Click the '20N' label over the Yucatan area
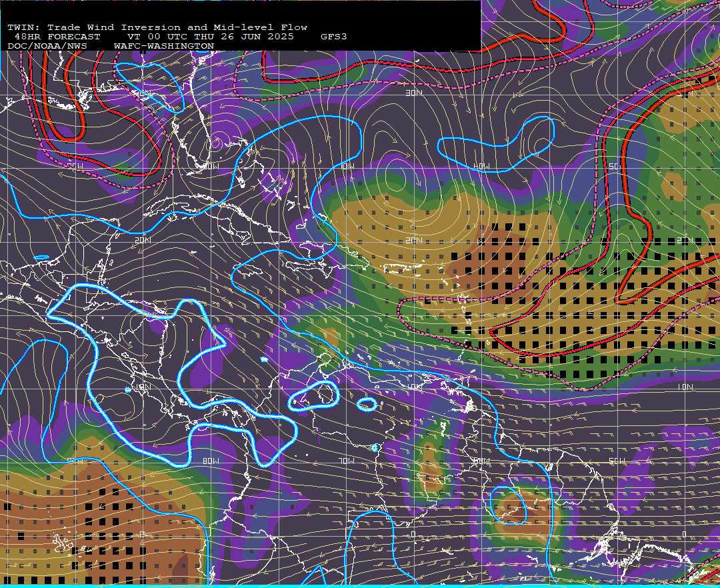Image resolution: width=720 pixels, height=588 pixels. (143, 240)
